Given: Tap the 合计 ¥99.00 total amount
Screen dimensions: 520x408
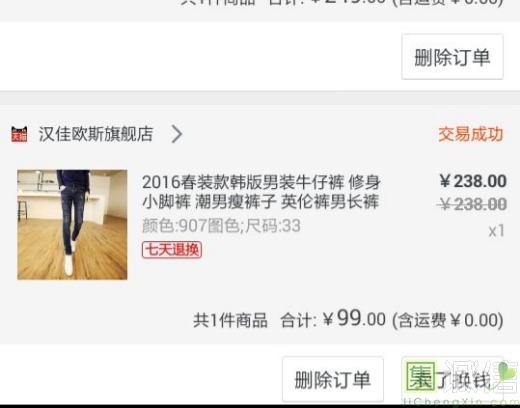Looking at the screenshot, I should tap(333, 319).
